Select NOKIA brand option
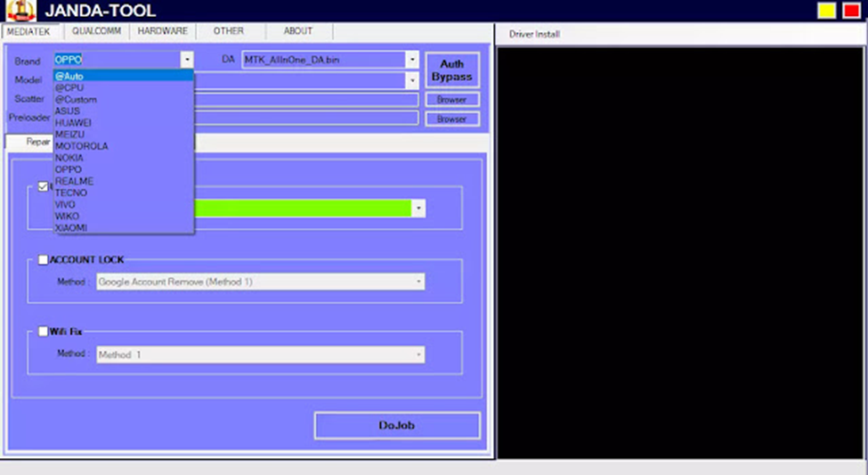This screenshot has width=868, height=475. point(124,158)
